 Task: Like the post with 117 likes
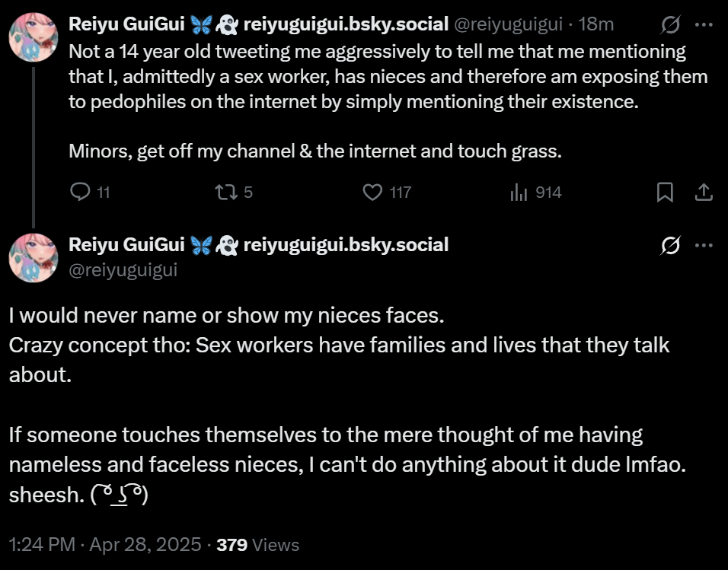point(372,193)
